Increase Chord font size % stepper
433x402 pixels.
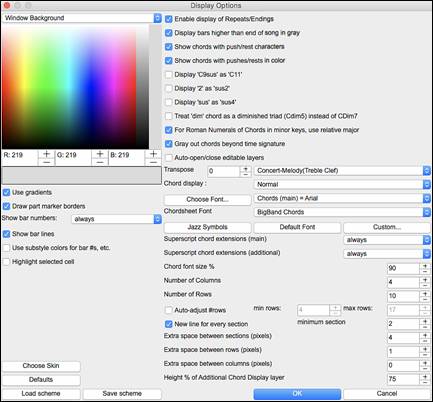tap(425, 266)
